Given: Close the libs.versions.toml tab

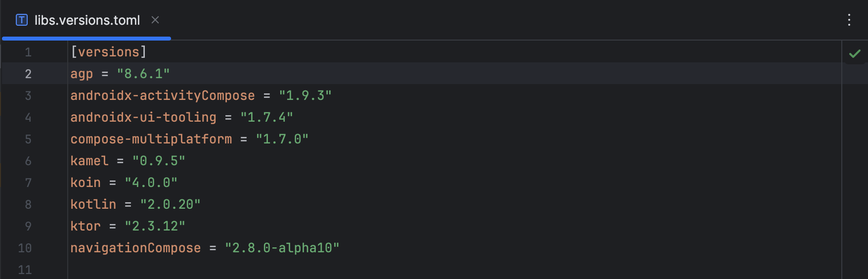Looking at the screenshot, I should tap(155, 20).
